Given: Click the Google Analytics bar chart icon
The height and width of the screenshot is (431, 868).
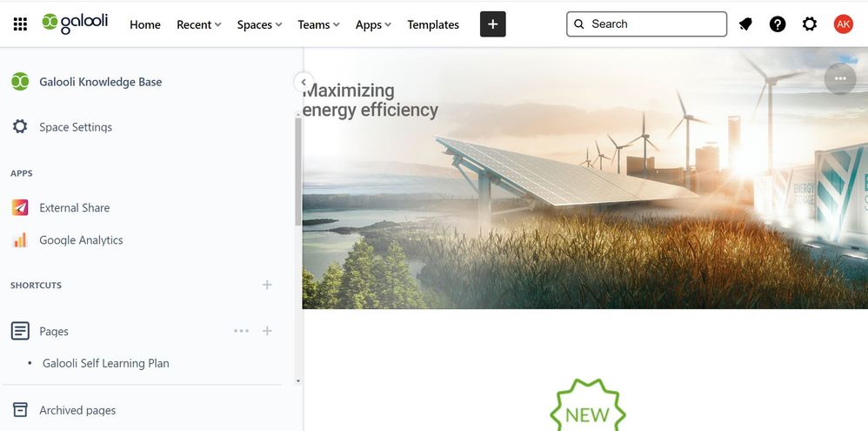Looking at the screenshot, I should pos(20,239).
